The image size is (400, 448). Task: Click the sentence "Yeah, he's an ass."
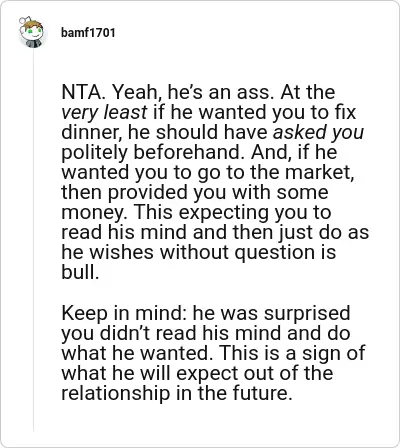point(193,92)
